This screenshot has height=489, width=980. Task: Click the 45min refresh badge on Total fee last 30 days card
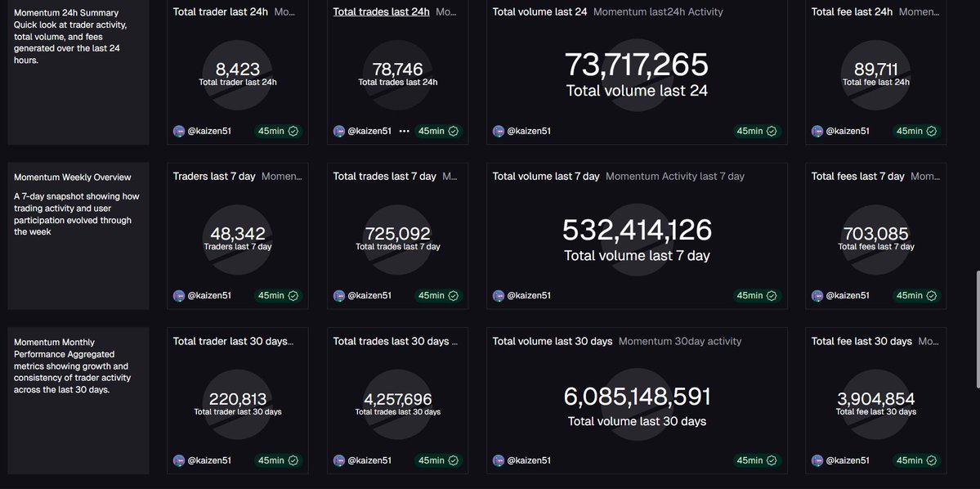(x=917, y=460)
